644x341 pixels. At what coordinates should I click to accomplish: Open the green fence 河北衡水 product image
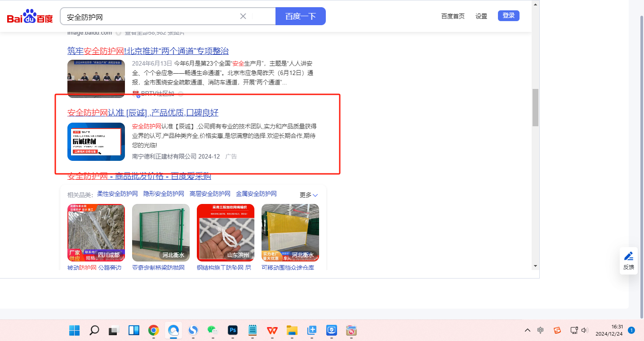161,233
